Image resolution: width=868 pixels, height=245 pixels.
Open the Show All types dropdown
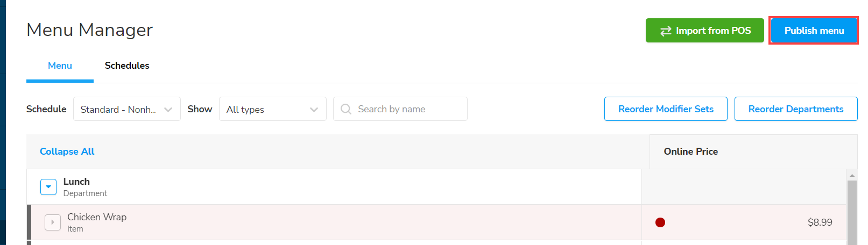(272, 109)
